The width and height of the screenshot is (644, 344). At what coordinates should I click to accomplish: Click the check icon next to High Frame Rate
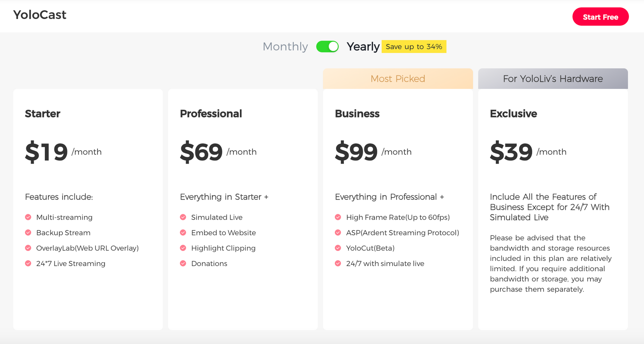[338, 217]
